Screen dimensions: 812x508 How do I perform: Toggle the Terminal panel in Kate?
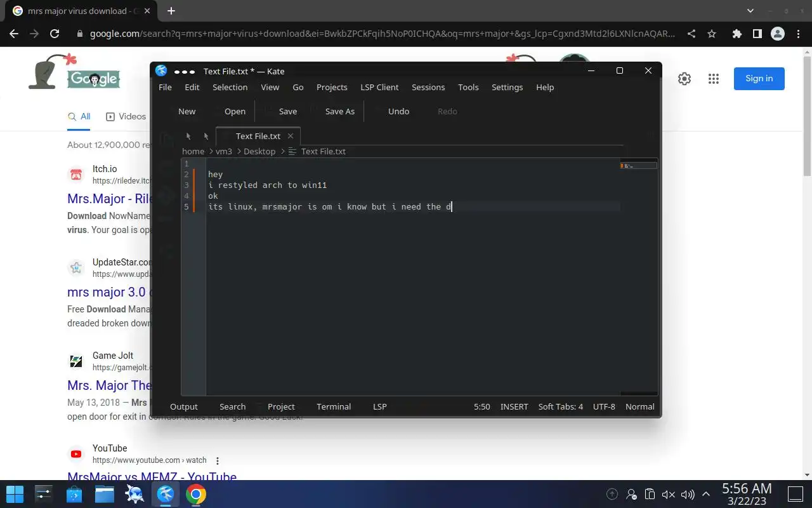coord(334,406)
